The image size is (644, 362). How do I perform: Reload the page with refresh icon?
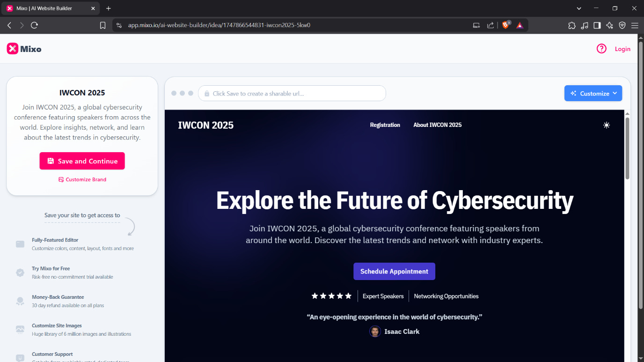tap(34, 25)
